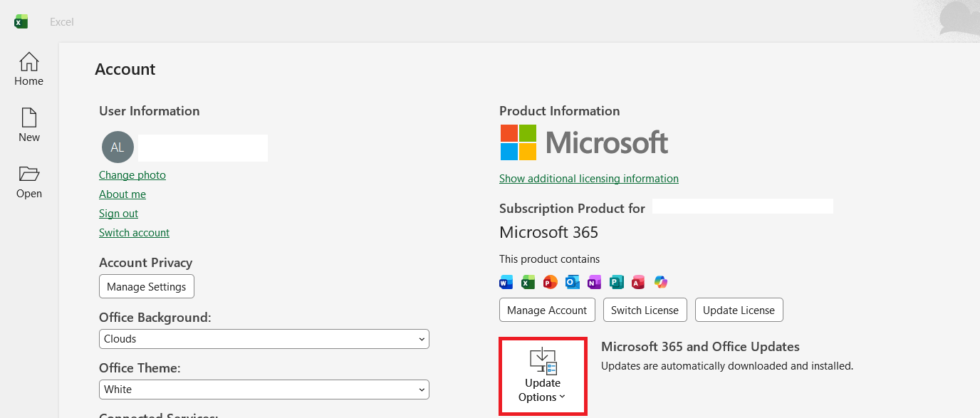Click the 'Microsoft 365 and Office Updates' heading
This screenshot has height=418, width=980.
(x=700, y=347)
